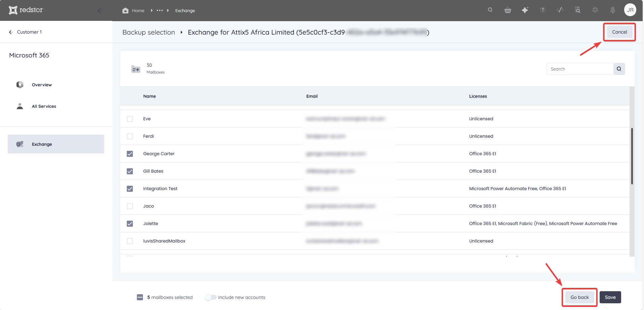This screenshot has width=644, height=310.
Task: Click the Gill Bates name
Action: click(153, 171)
